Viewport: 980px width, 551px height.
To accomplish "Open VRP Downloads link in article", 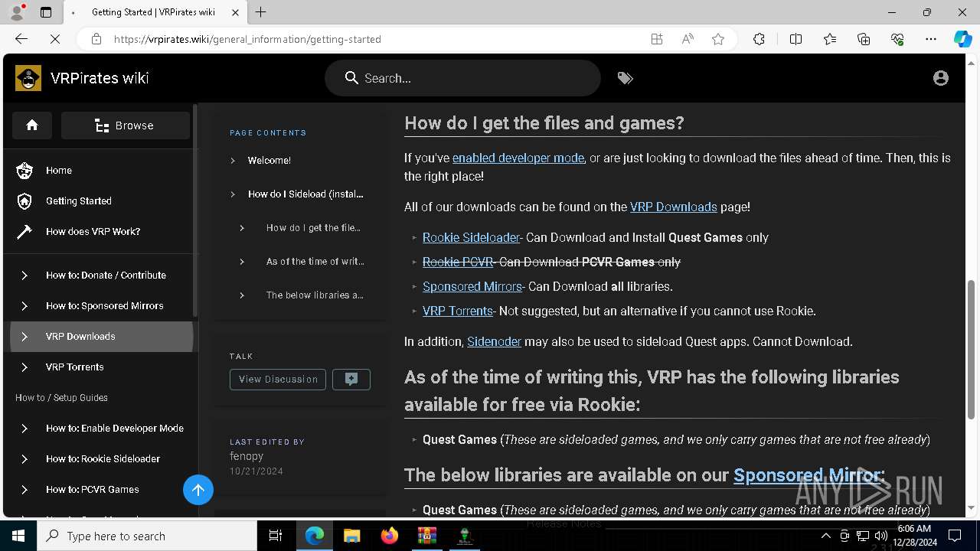I will 674,207.
